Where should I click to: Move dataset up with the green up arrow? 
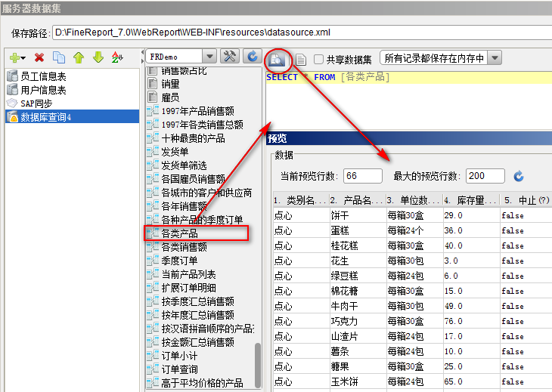click(79, 57)
